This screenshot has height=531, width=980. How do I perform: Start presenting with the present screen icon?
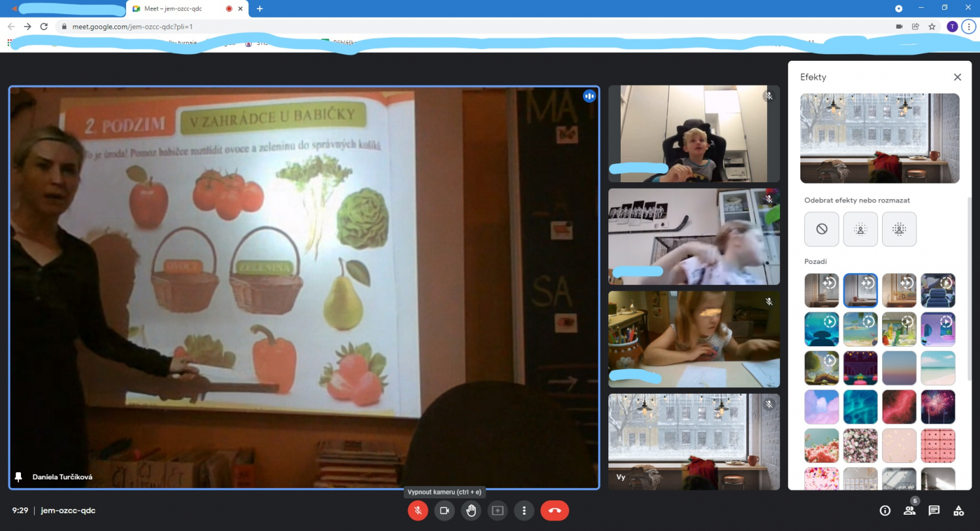(x=497, y=511)
